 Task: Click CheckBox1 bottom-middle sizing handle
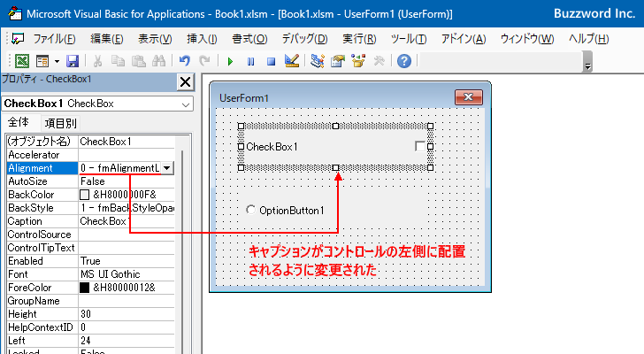click(335, 167)
